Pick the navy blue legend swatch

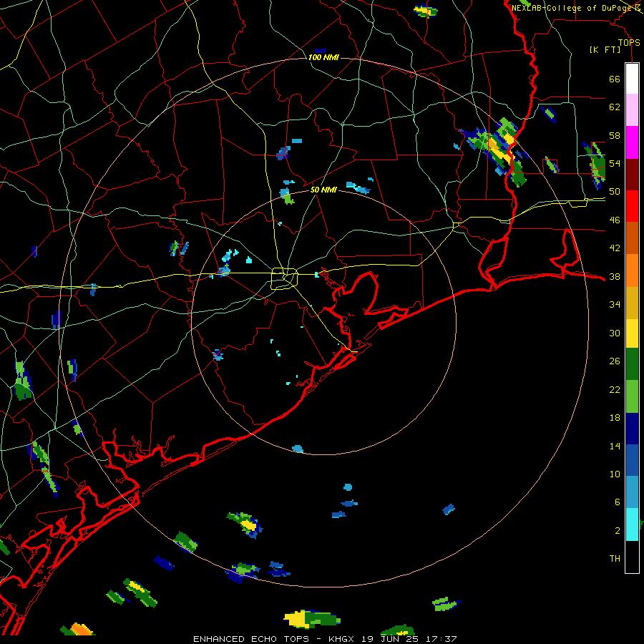pos(632,429)
